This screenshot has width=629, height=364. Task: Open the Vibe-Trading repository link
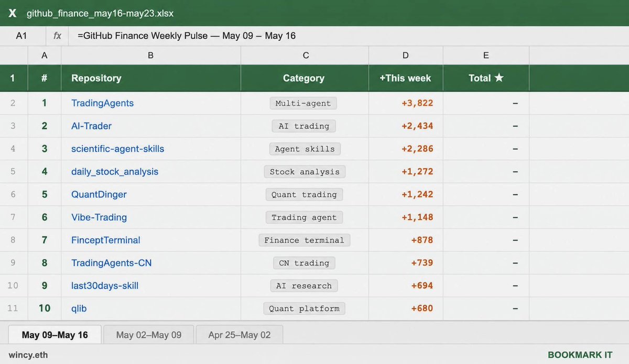click(99, 217)
